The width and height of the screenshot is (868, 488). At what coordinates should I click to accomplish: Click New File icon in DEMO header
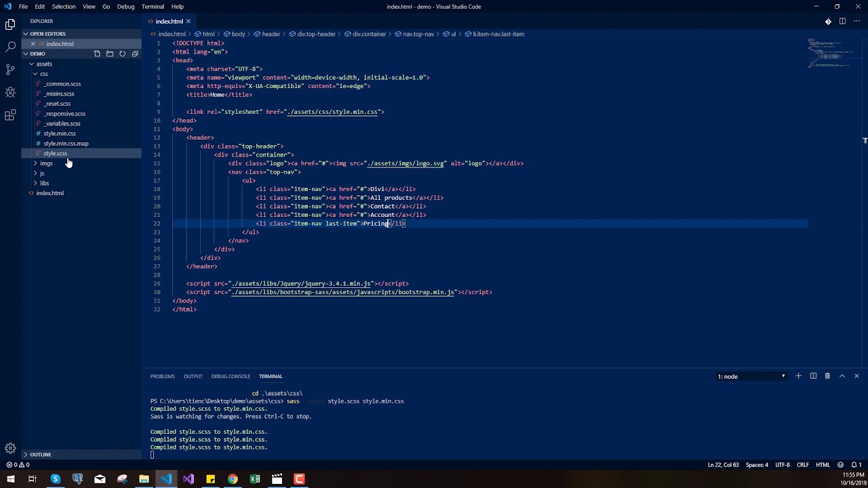point(97,54)
